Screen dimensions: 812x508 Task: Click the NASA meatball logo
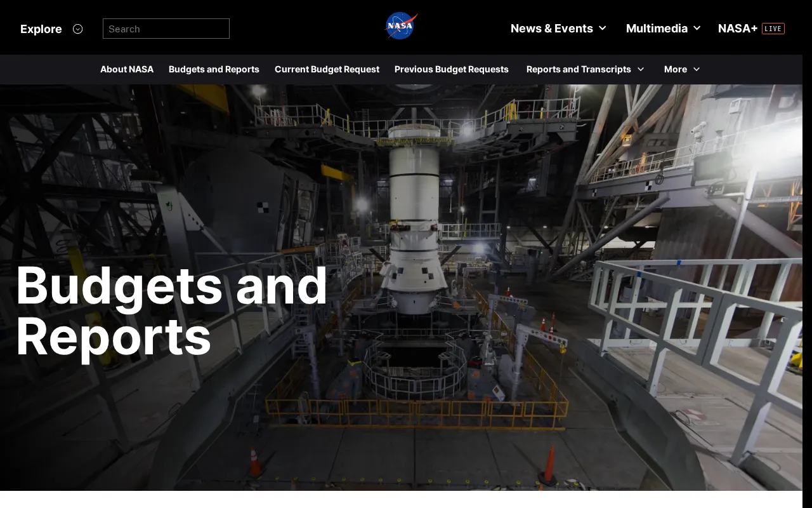click(x=401, y=26)
